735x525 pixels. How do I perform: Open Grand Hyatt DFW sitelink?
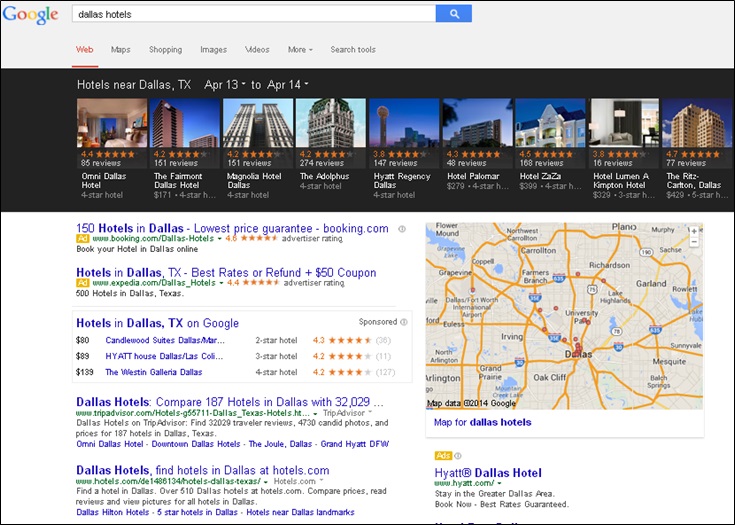click(x=355, y=444)
